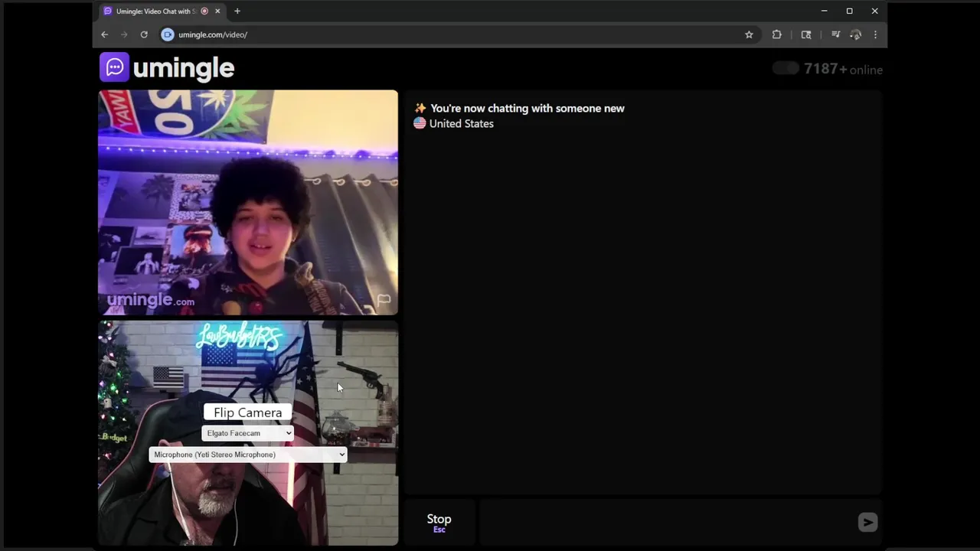Click the 7187+ online counter

coord(843,69)
